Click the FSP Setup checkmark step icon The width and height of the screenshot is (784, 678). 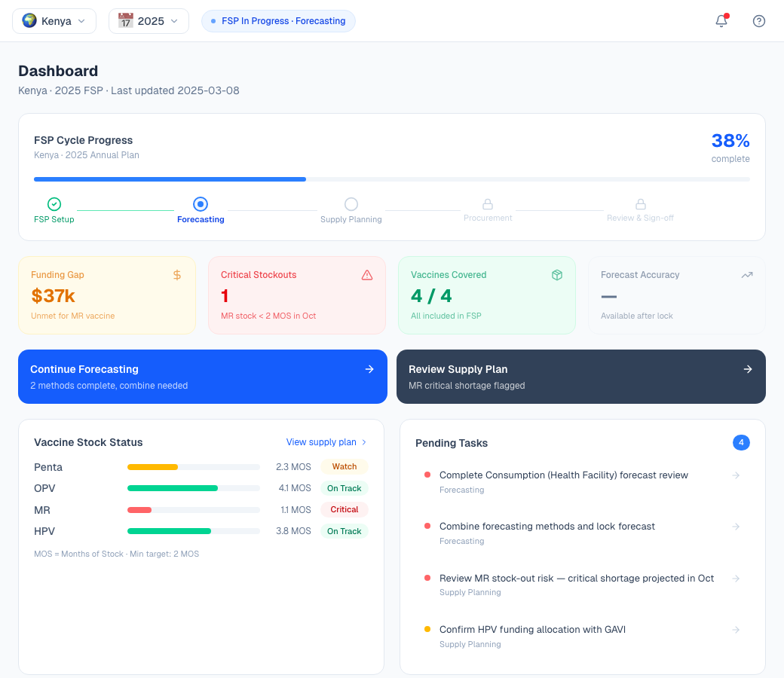(x=54, y=204)
